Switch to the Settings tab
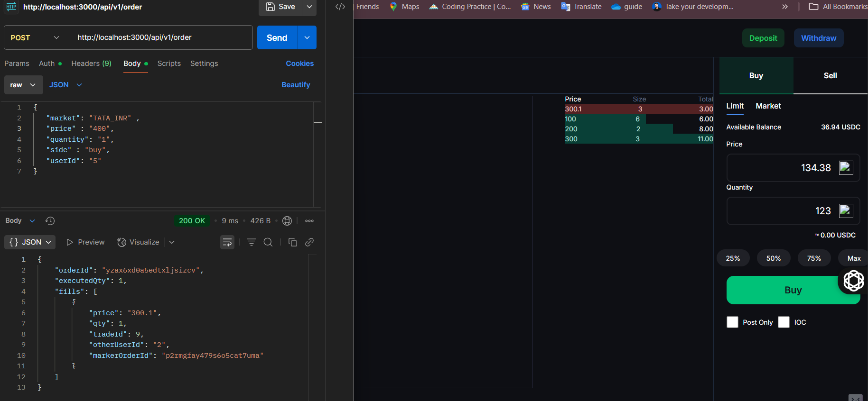The image size is (868, 401). [x=204, y=64]
